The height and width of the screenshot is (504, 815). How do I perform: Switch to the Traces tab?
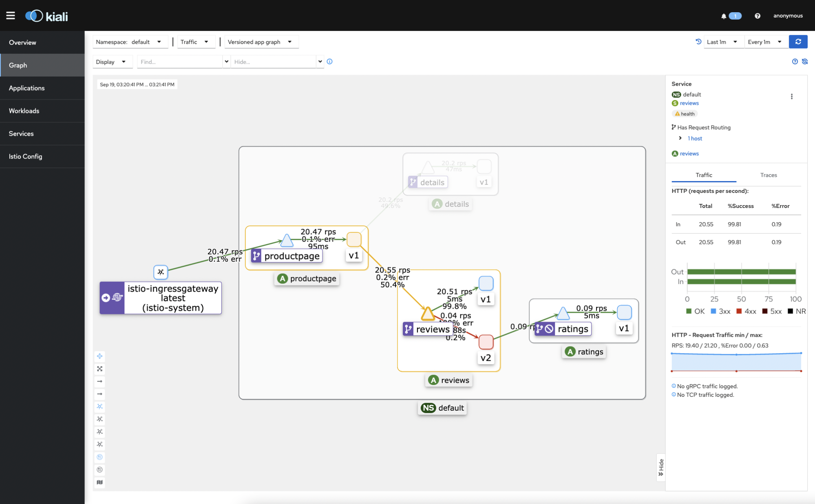(x=768, y=175)
